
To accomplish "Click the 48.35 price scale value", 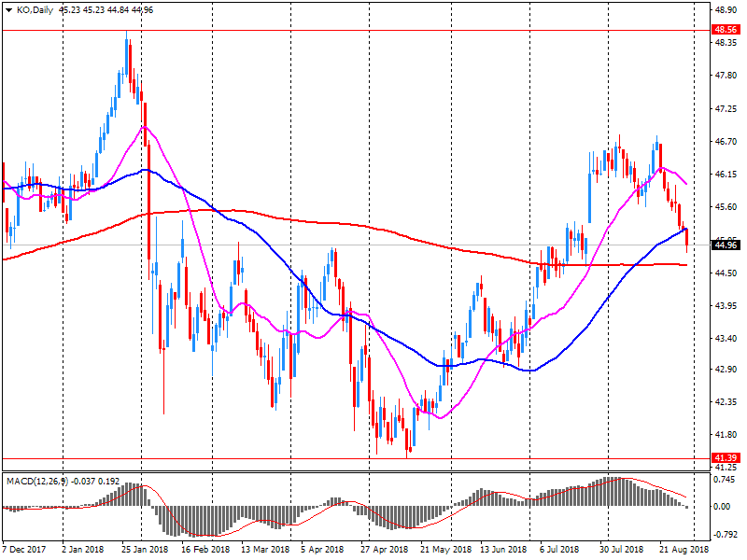I will (726, 42).
